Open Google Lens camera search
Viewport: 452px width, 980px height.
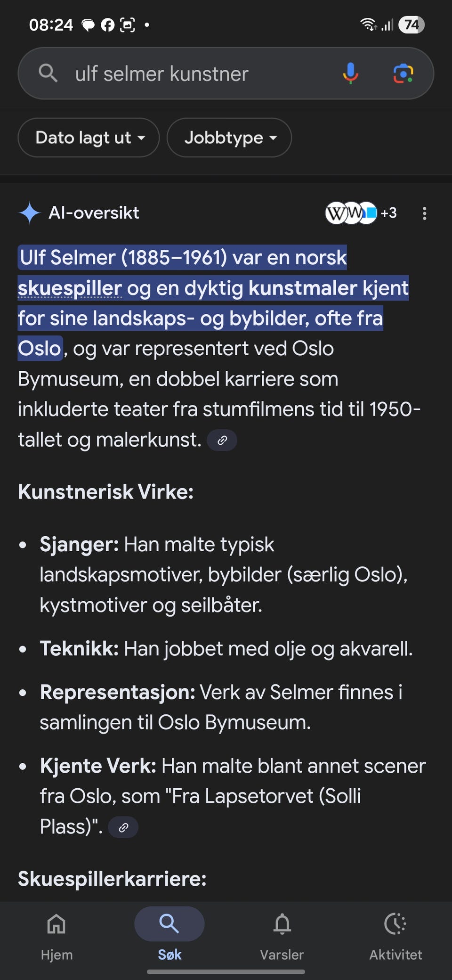point(403,73)
